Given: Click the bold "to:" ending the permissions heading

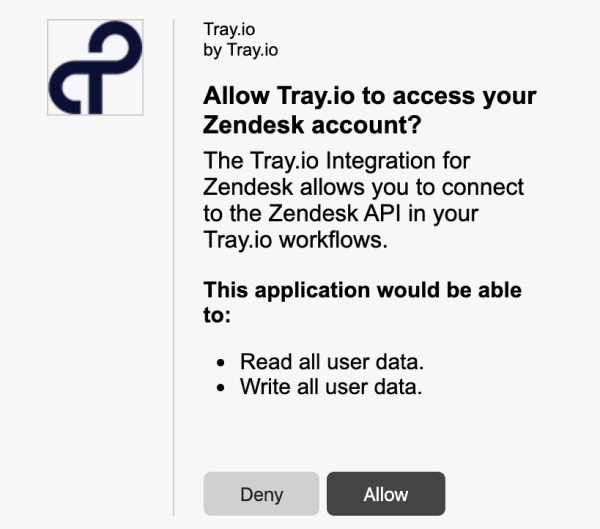Looking at the screenshot, I should [x=217, y=315].
